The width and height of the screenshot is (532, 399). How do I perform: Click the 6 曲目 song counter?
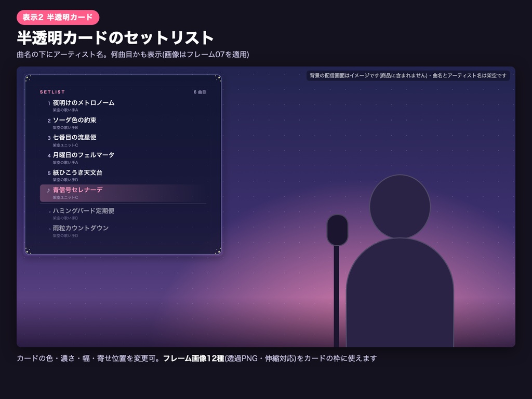200,92
